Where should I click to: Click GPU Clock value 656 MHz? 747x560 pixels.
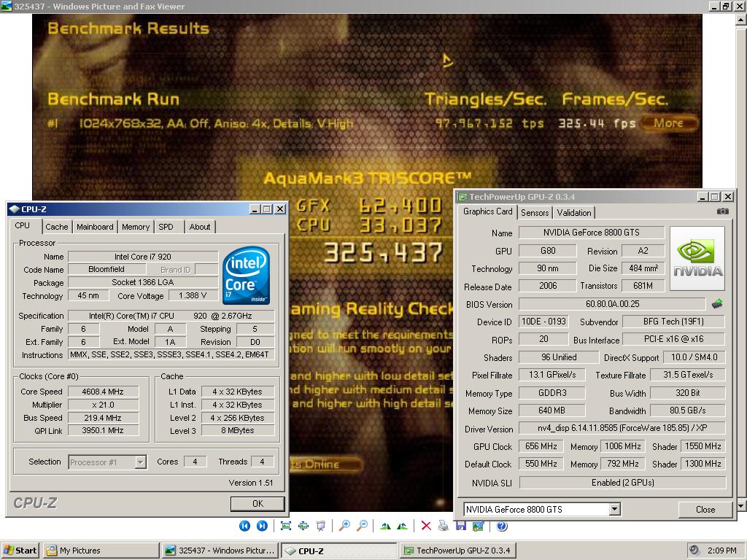(541, 446)
